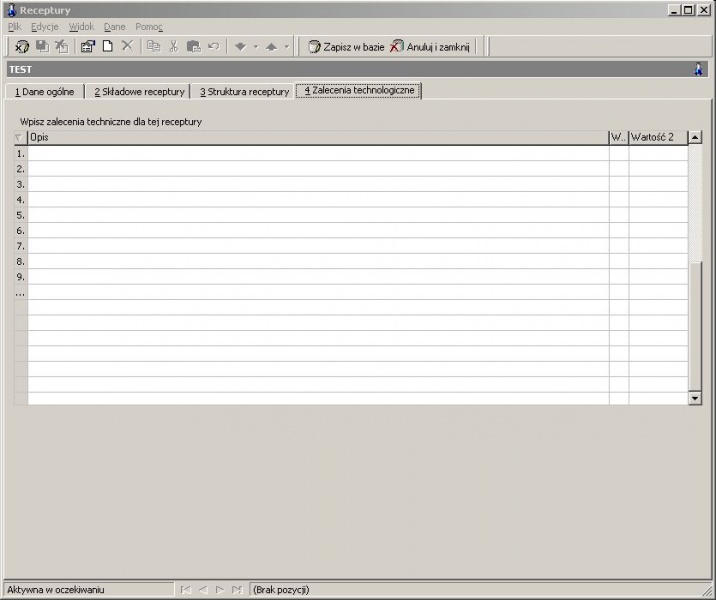Click the scissors cut icon

(x=174, y=46)
